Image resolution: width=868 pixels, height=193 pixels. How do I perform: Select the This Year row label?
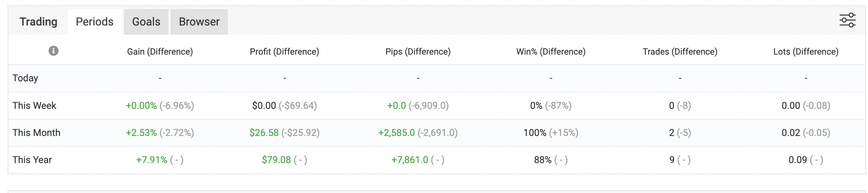click(x=32, y=160)
